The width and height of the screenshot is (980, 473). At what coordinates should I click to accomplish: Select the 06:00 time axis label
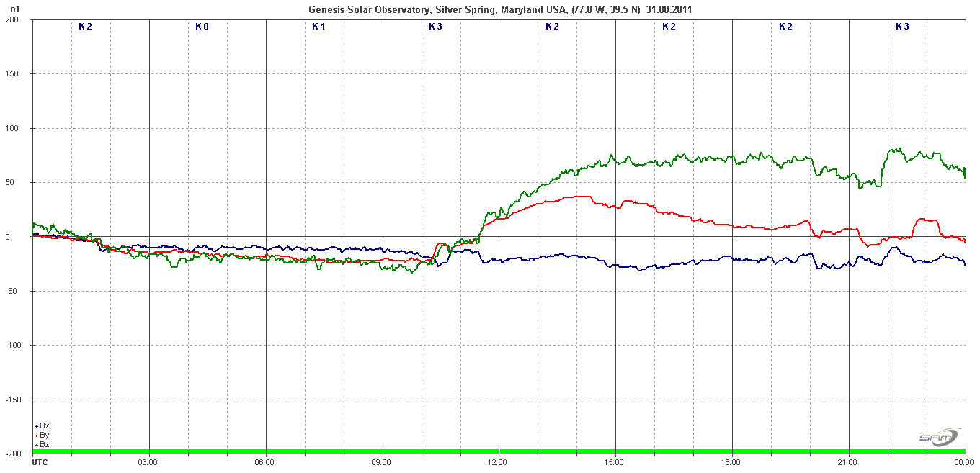(265, 461)
